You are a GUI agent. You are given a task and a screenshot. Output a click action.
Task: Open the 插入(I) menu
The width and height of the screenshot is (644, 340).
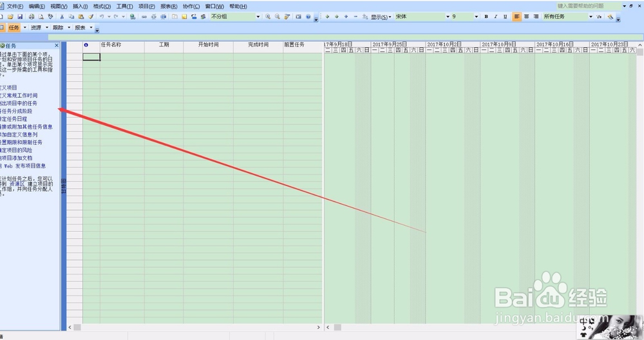pyautogui.click(x=80, y=6)
